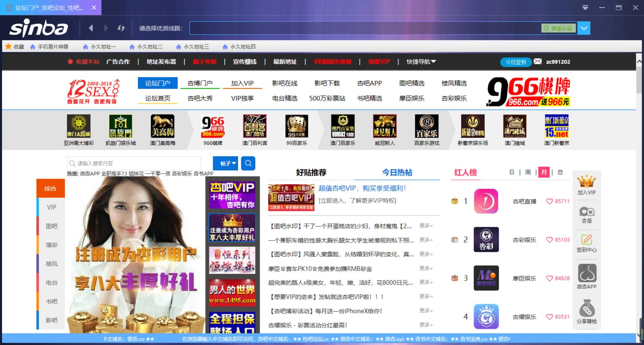Select 周 ranking period
The height and width of the screenshot is (345, 644).
pos(528,172)
